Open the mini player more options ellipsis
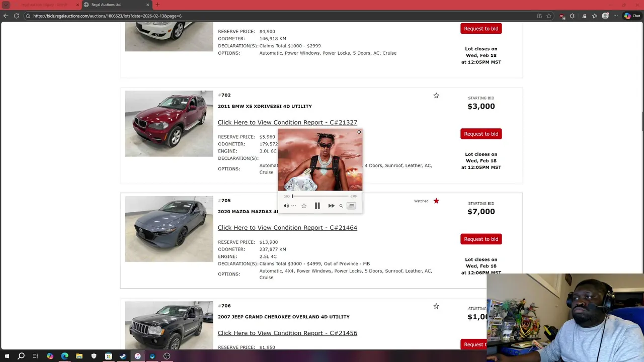644x362 pixels. (294, 206)
